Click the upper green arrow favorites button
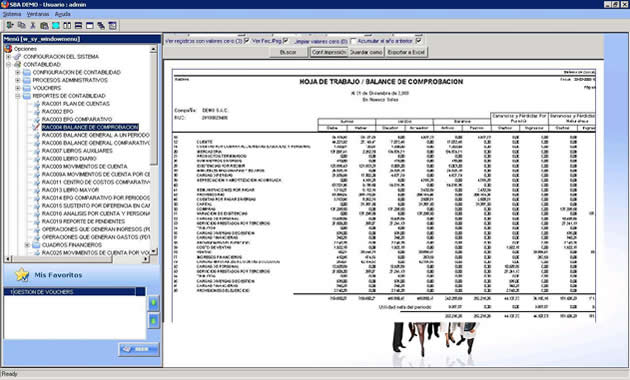 [x=153, y=303]
